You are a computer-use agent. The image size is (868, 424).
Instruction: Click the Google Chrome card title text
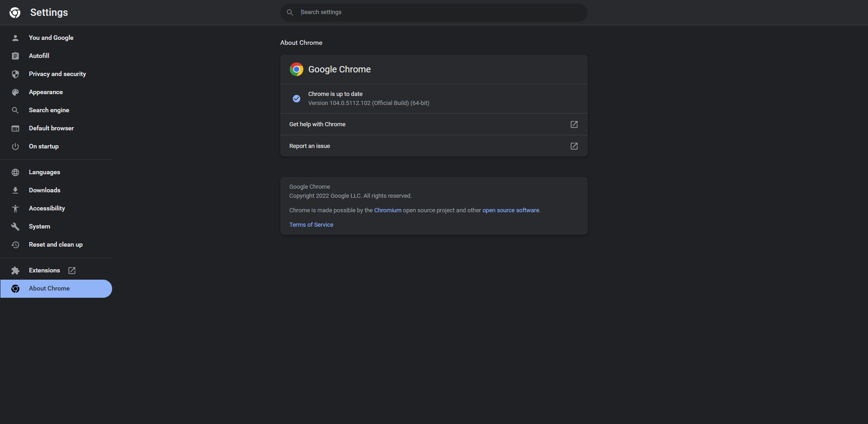tap(340, 70)
